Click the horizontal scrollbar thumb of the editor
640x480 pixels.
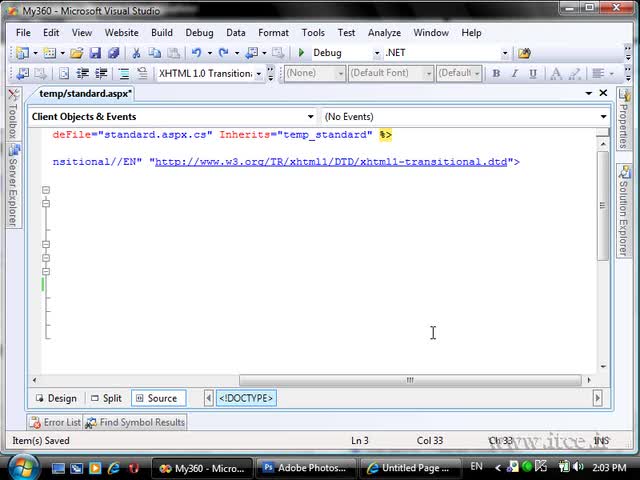tap(410, 380)
